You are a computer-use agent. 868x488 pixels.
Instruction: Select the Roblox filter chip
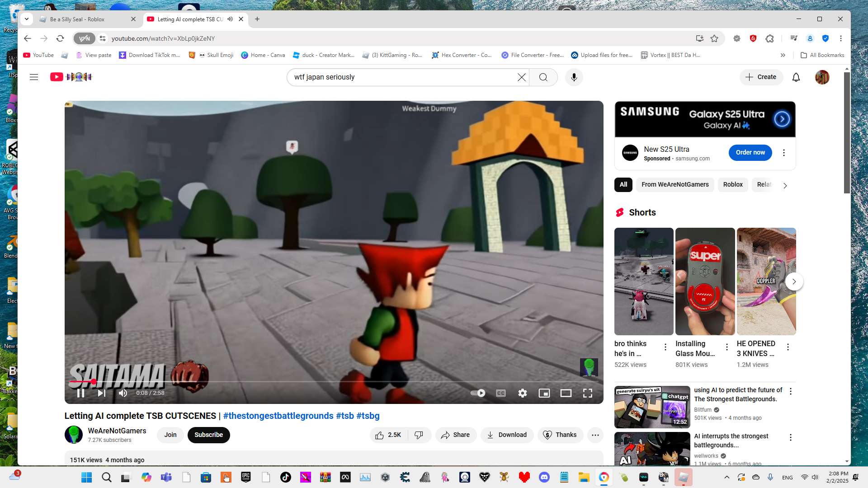coord(732,184)
